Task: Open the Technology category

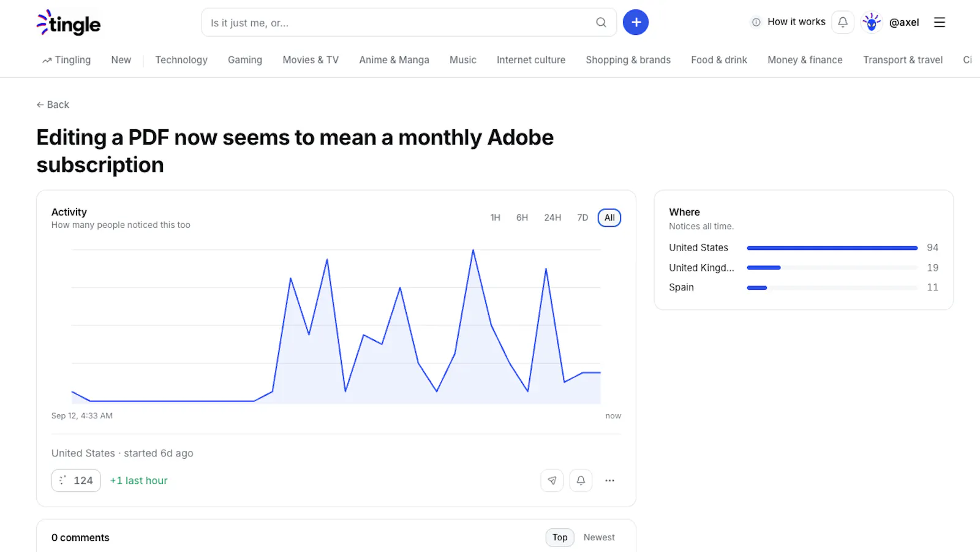Action: click(x=181, y=60)
